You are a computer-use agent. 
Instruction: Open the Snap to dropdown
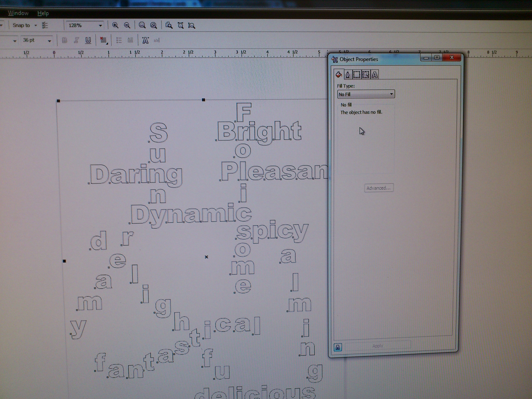25,25
